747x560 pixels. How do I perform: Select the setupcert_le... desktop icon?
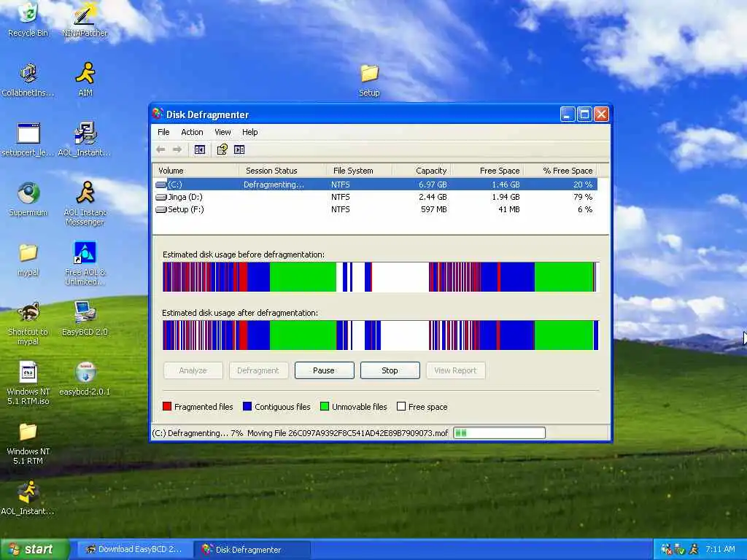(x=28, y=139)
